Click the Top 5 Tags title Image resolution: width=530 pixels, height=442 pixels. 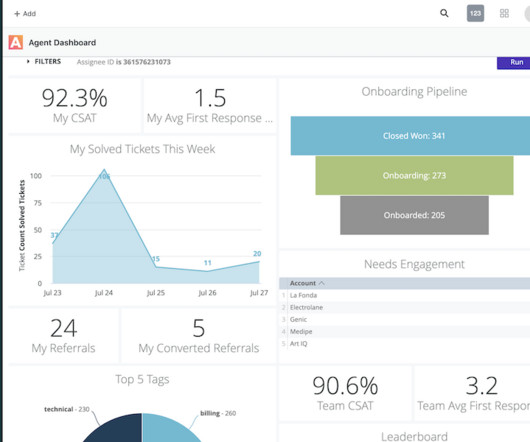click(142, 379)
